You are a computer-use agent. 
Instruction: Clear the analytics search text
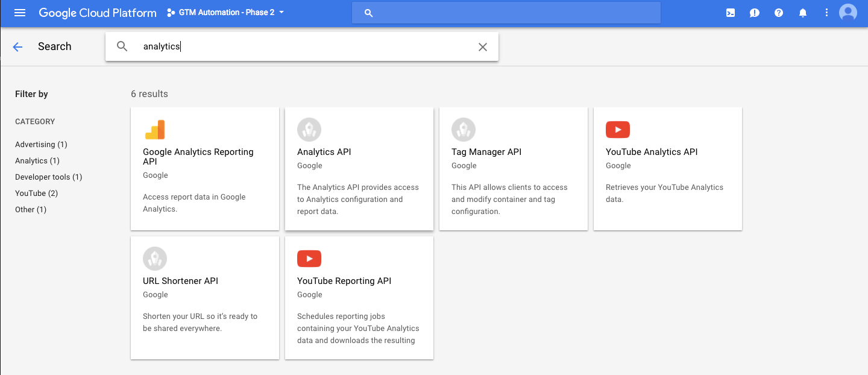(x=483, y=46)
